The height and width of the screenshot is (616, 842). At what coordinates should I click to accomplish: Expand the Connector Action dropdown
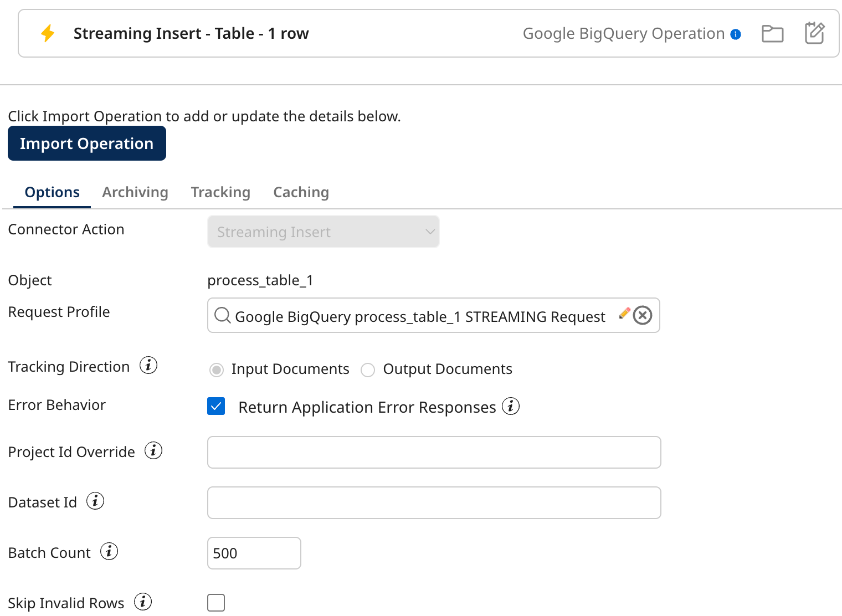click(323, 232)
